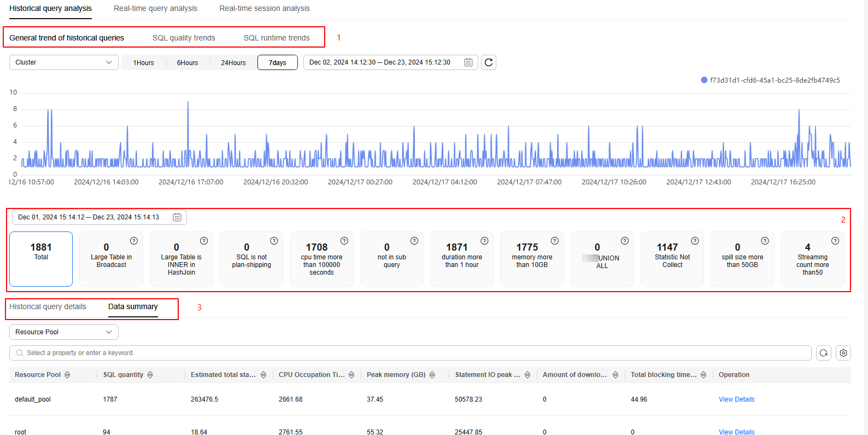The image size is (868, 435).
Task: Show help for Large Table in Broadcast
Action: click(134, 241)
